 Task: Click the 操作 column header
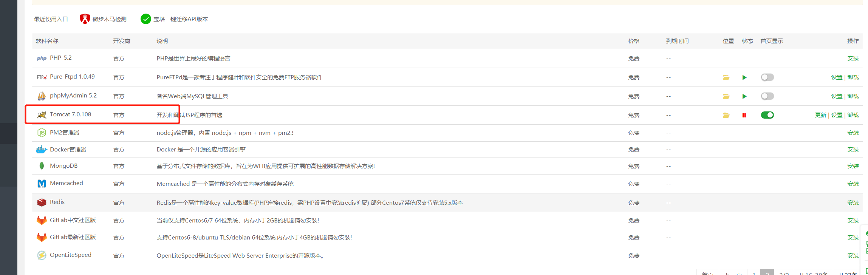pyautogui.click(x=853, y=41)
